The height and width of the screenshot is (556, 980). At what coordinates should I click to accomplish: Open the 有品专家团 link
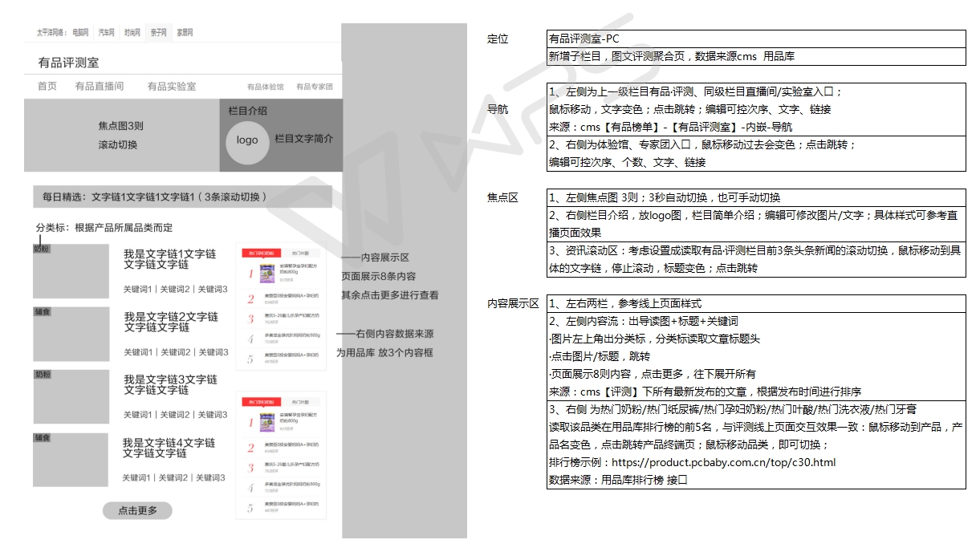point(314,87)
